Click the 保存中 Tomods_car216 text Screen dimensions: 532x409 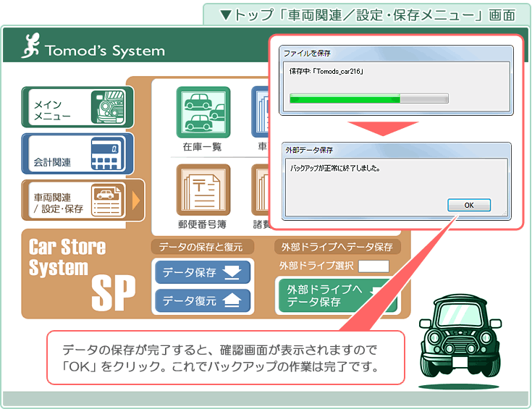click(326, 71)
